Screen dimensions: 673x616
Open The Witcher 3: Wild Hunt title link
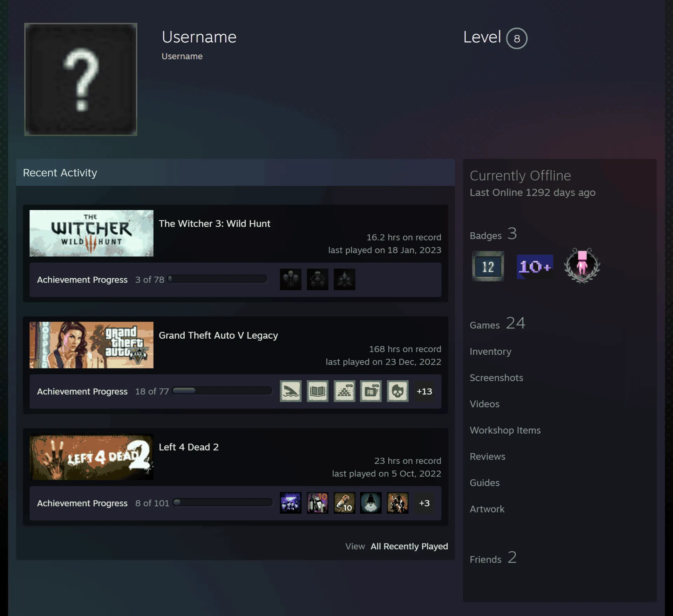pos(215,223)
